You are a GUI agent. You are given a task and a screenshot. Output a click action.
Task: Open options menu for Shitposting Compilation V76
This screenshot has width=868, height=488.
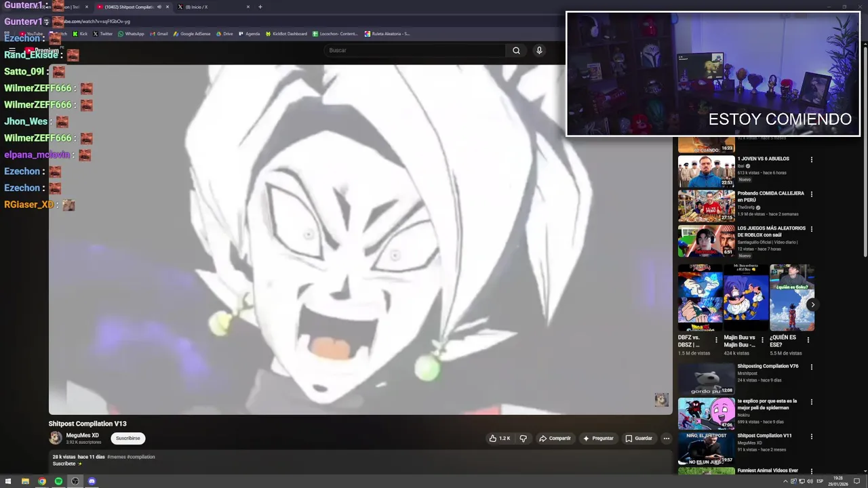click(811, 367)
